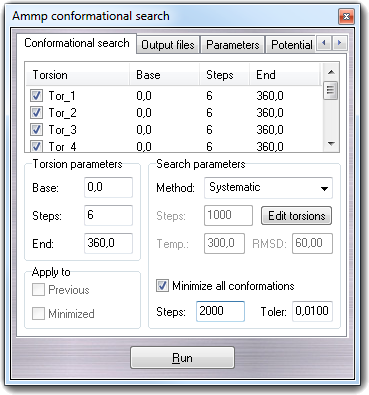This screenshot has height=395, width=369.
Task: Close the Ammp conformational search window
Action: pos(346,16)
